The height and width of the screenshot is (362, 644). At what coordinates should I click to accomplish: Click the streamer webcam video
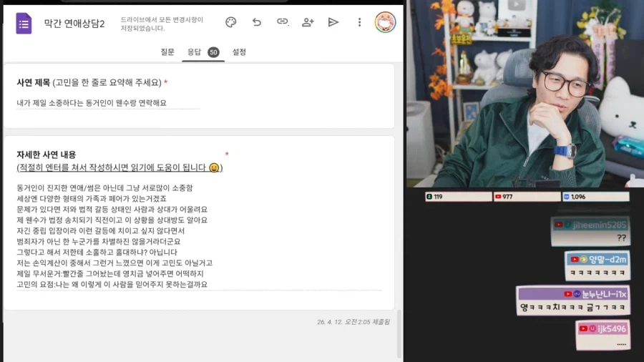pyautogui.click(x=525, y=94)
